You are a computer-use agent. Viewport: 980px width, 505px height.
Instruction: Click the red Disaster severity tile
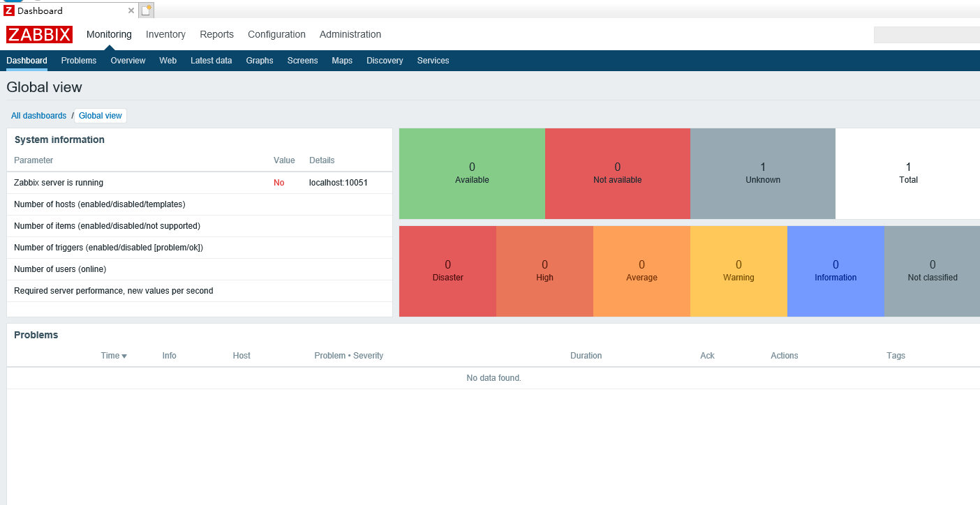(447, 271)
